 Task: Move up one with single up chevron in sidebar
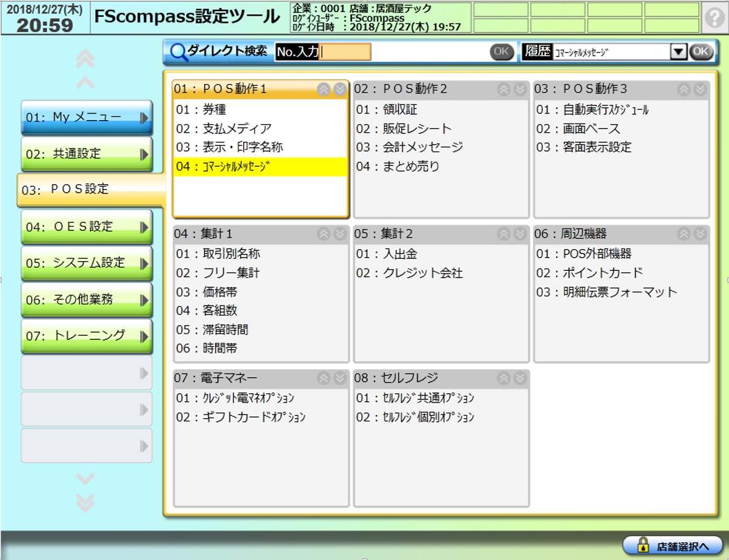[85, 82]
